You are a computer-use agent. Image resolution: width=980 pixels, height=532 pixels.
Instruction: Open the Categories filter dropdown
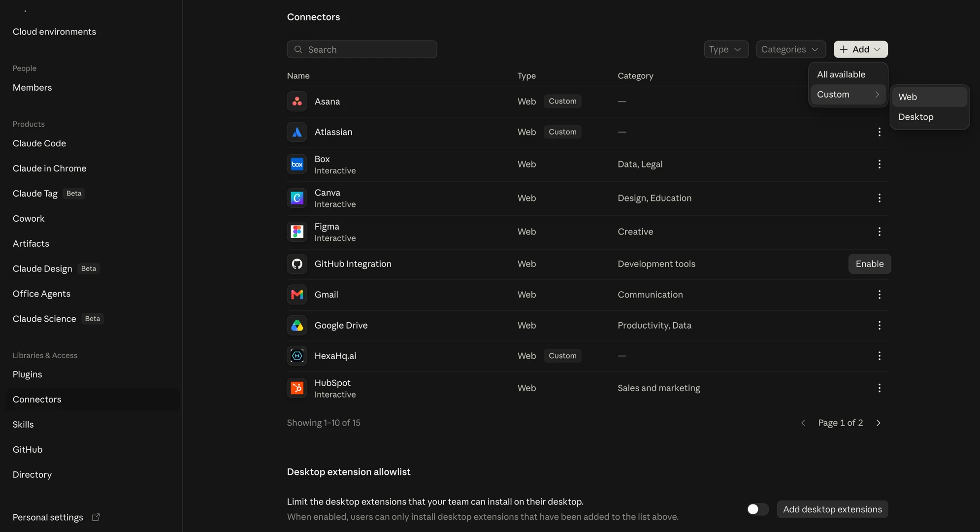[x=790, y=49]
